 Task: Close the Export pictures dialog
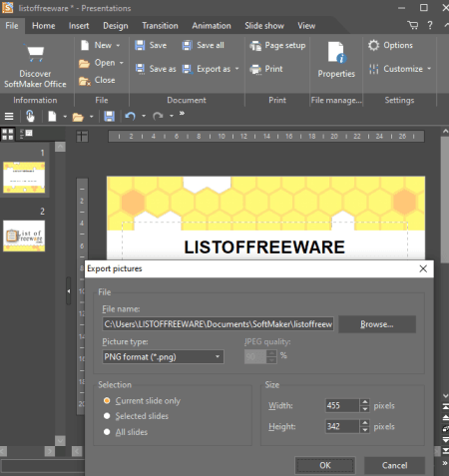coord(423,268)
